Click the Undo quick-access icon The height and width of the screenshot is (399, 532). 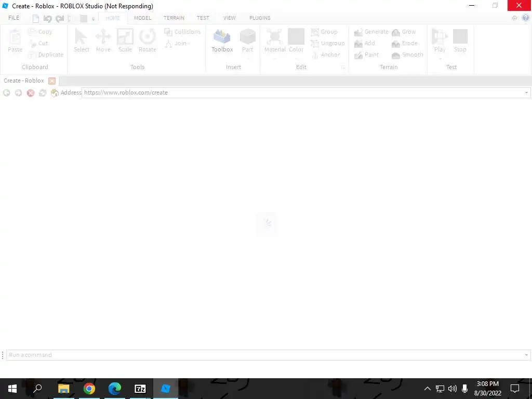pyautogui.click(x=47, y=19)
